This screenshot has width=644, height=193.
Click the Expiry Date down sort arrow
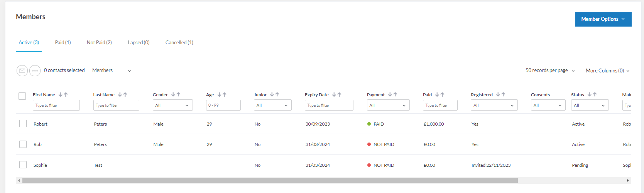[x=334, y=94]
